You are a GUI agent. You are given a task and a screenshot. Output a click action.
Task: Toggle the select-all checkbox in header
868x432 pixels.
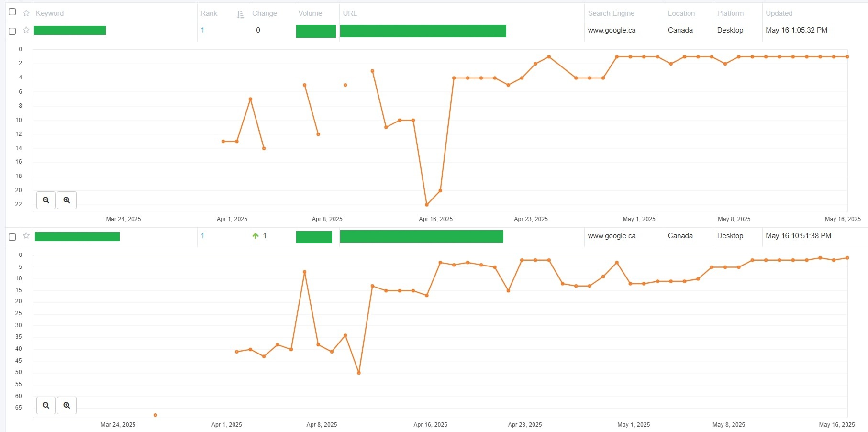coord(12,12)
